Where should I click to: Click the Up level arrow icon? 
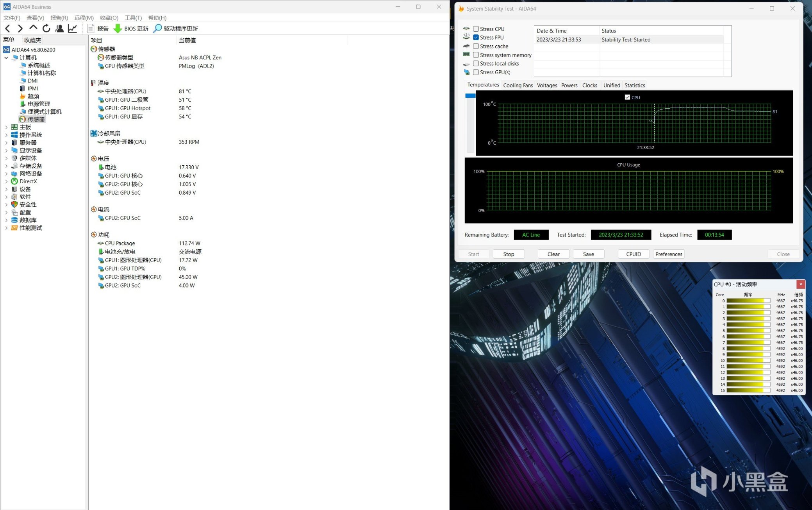(x=33, y=28)
